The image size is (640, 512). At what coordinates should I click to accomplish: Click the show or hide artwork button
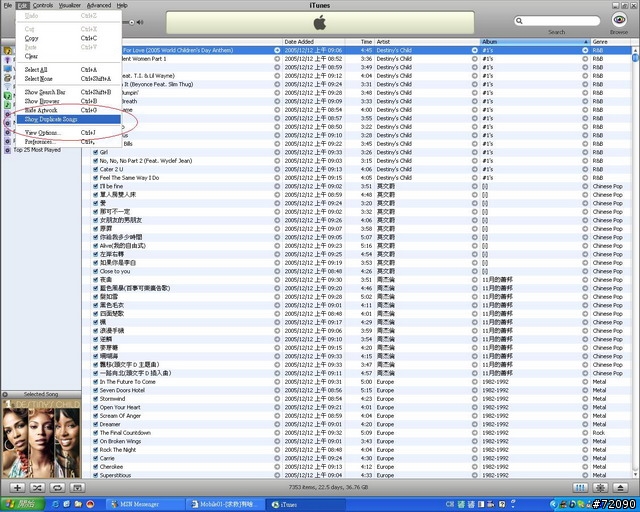coord(77,488)
